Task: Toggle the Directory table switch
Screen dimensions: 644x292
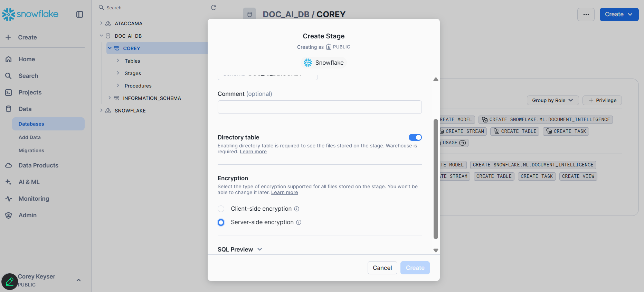Action: point(415,137)
